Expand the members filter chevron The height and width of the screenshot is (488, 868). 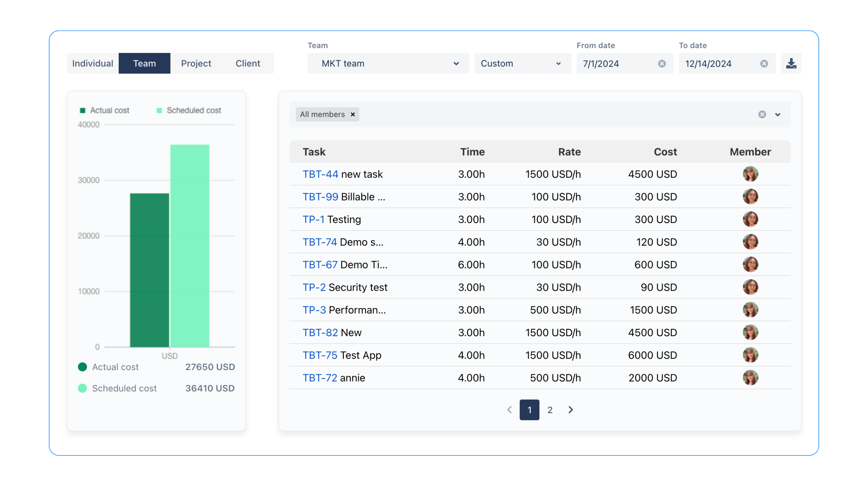tap(778, 115)
